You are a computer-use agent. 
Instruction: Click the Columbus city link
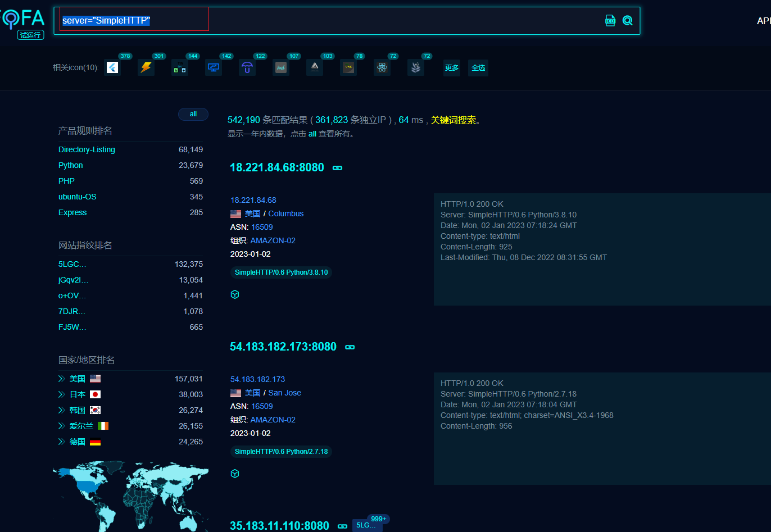pyautogui.click(x=286, y=213)
